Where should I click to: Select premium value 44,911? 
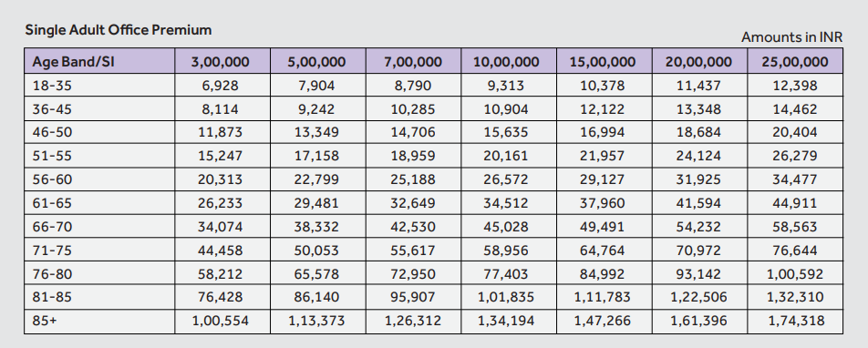795,203
